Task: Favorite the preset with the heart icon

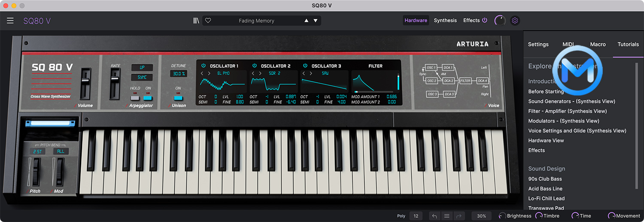Action: [208, 21]
